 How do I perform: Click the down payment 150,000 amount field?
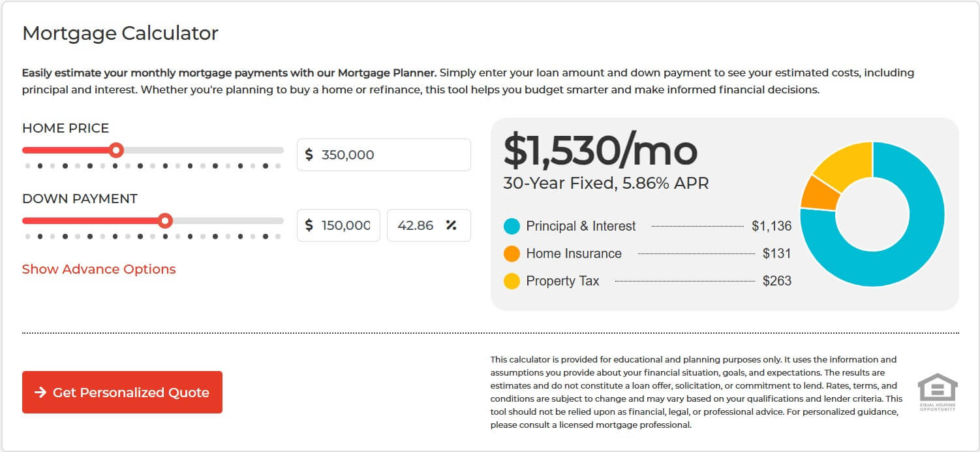click(x=346, y=225)
